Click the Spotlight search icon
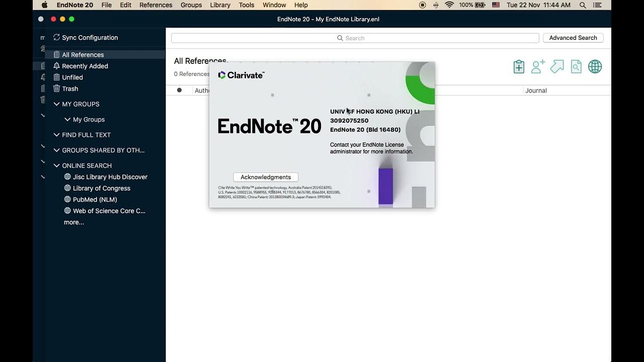Viewport: 644px width, 362px height. pyautogui.click(x=583, y=5)
